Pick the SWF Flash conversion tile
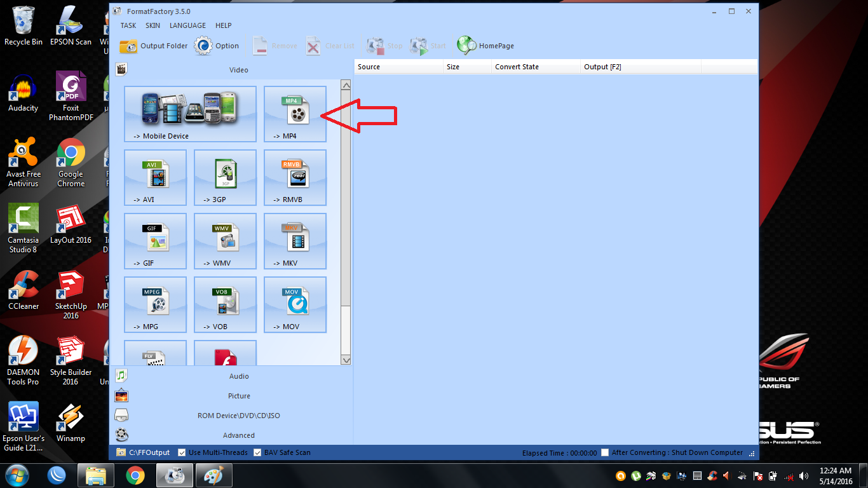This screenshot has height=488, width=868. (225, 353)
